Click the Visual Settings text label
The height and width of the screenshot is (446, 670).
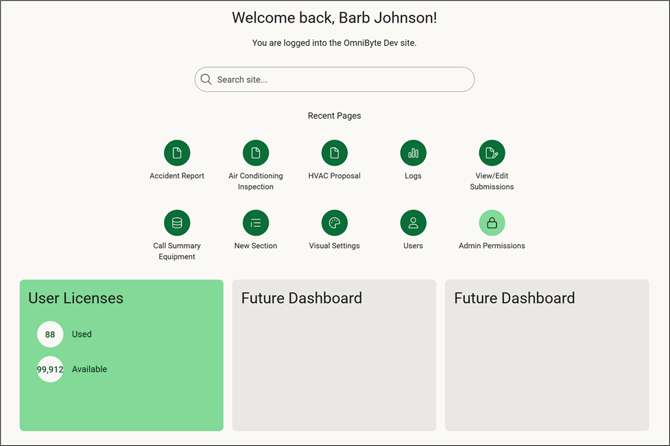pos(334,246)
